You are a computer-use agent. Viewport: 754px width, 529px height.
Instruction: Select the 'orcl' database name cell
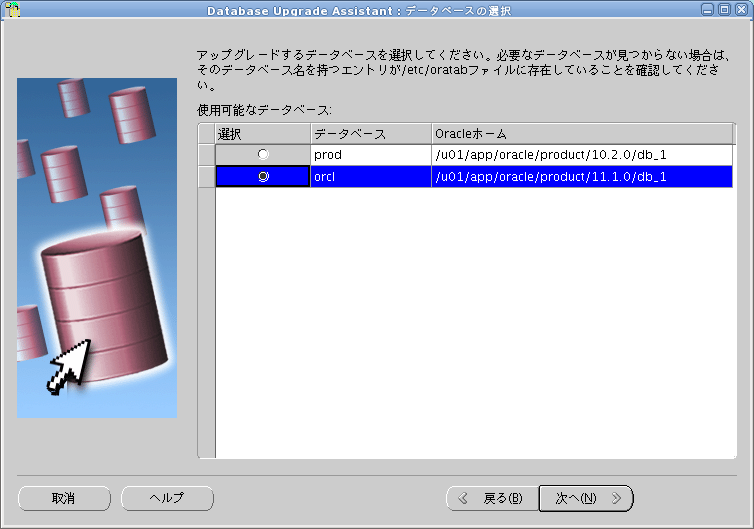pyautogui.click(x=371, y=176)
